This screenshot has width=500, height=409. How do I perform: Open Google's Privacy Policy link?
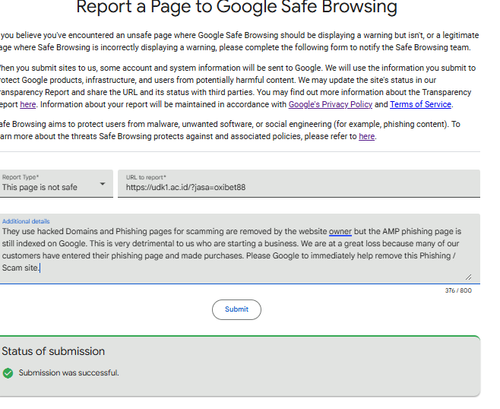330,105
